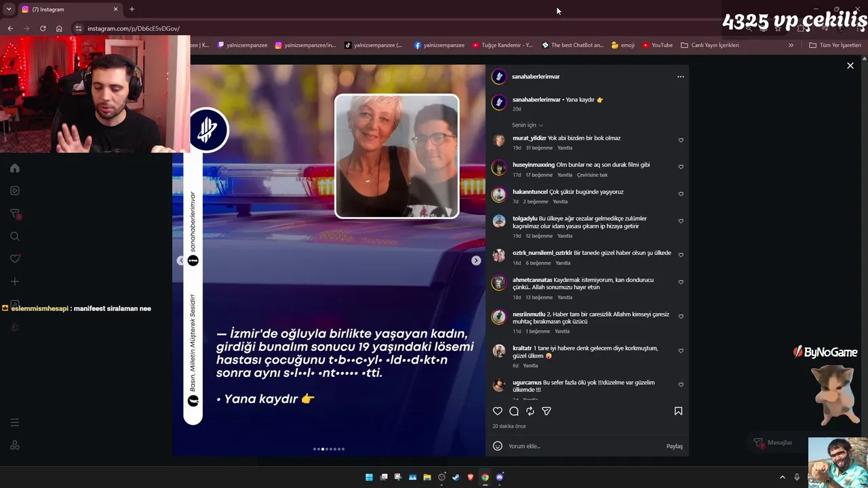Open Instagram search from the sidebar

coord(15,236)
